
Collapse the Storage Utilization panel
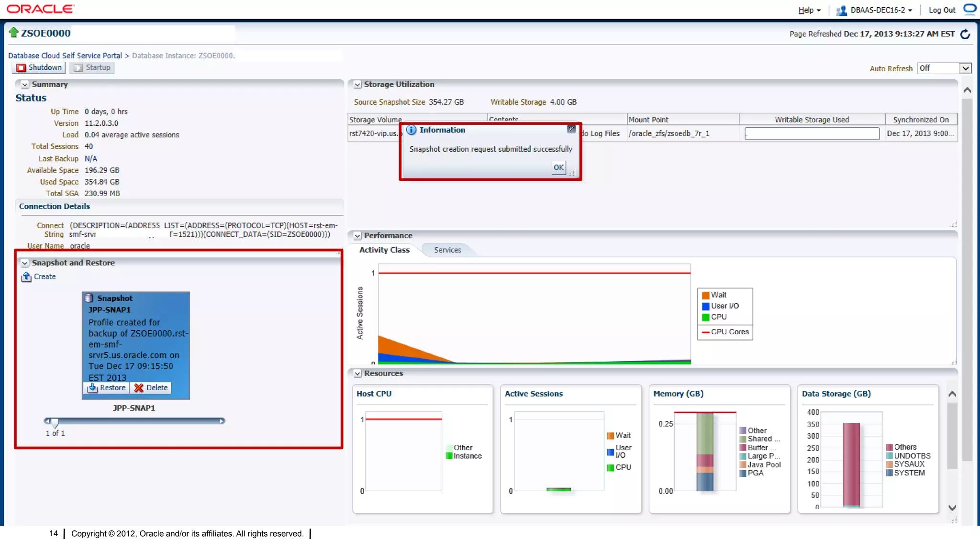pos(357,85)
